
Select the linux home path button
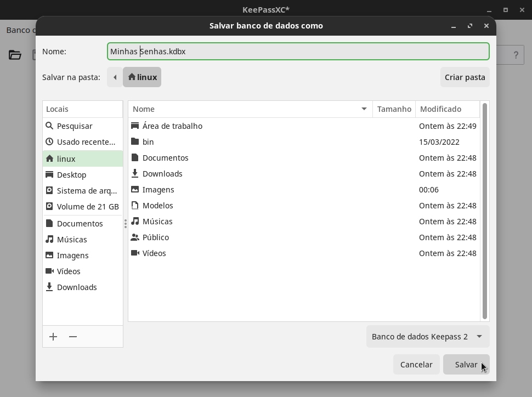click(x=142, y=77)
